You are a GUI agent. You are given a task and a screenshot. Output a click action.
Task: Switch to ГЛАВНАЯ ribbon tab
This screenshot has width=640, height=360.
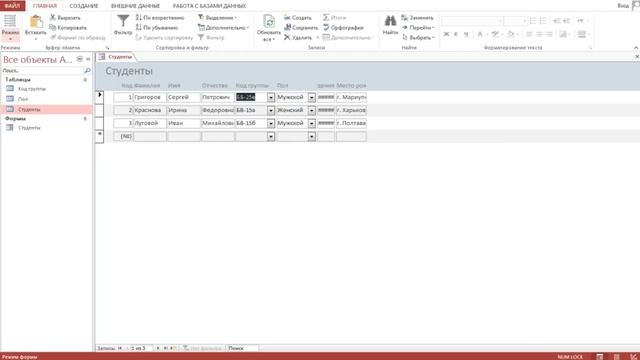tap(45, 6)
